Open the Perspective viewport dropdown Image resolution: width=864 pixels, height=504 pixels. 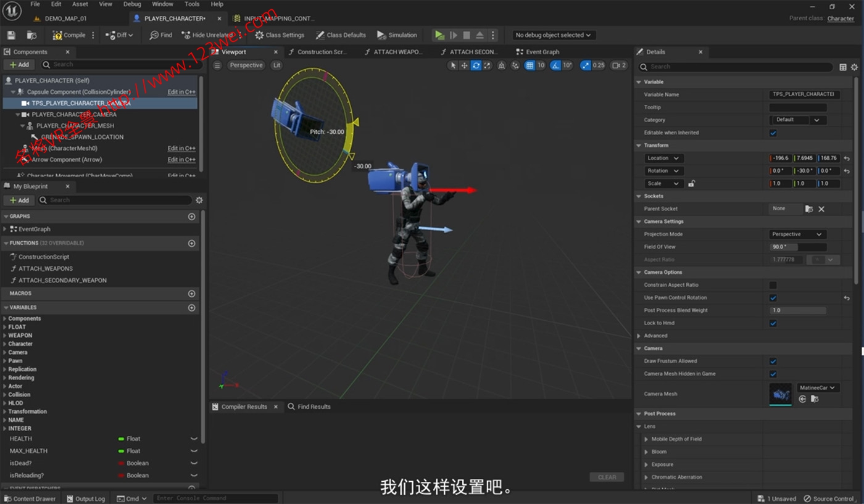click(x=246, y=65)
